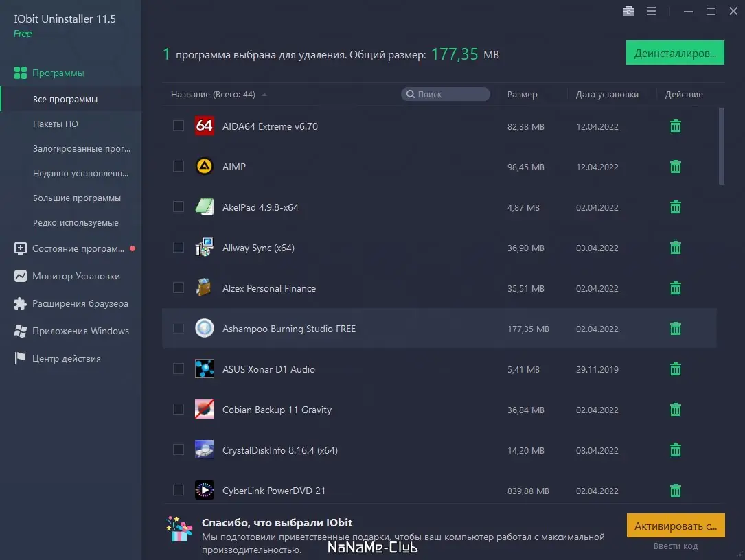
Task: Delete ASUS Xonar D1 Audio via trash icon
Action: (x=675, y=369)
